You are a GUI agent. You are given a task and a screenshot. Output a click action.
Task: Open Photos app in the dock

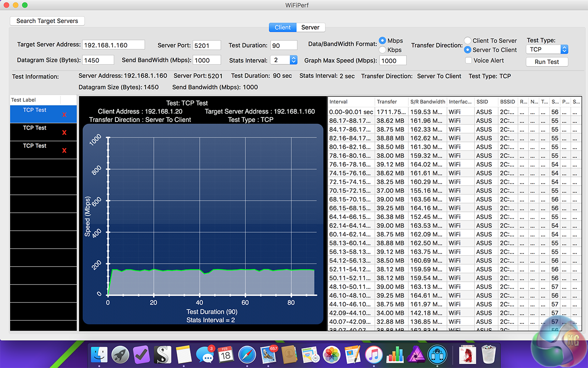(x=331, y=355)
